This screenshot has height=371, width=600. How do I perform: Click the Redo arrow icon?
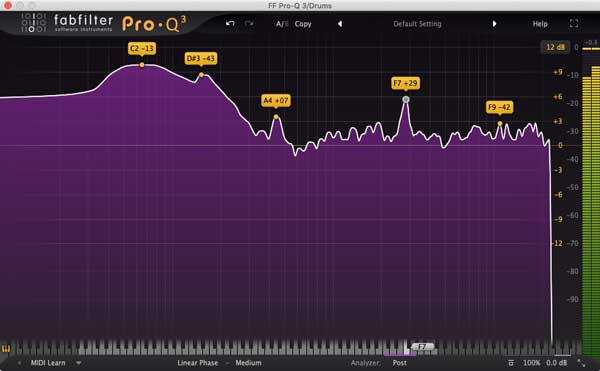(249, 24)
